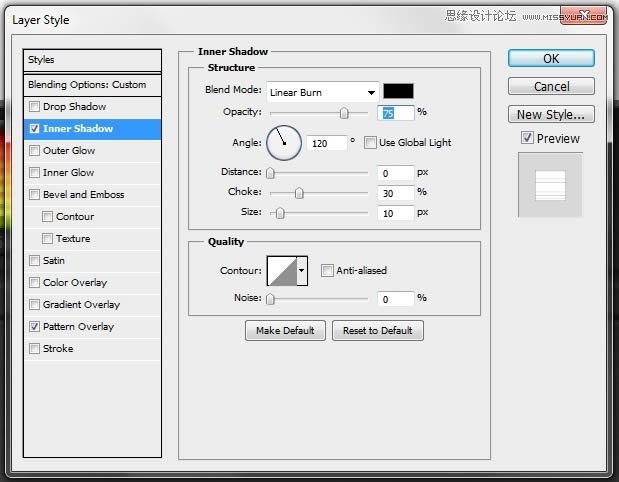The height and width of the screenshot is (482, 619).
Task: Uncheck the Inner Shadow checkbox
Action: (34, 129)
